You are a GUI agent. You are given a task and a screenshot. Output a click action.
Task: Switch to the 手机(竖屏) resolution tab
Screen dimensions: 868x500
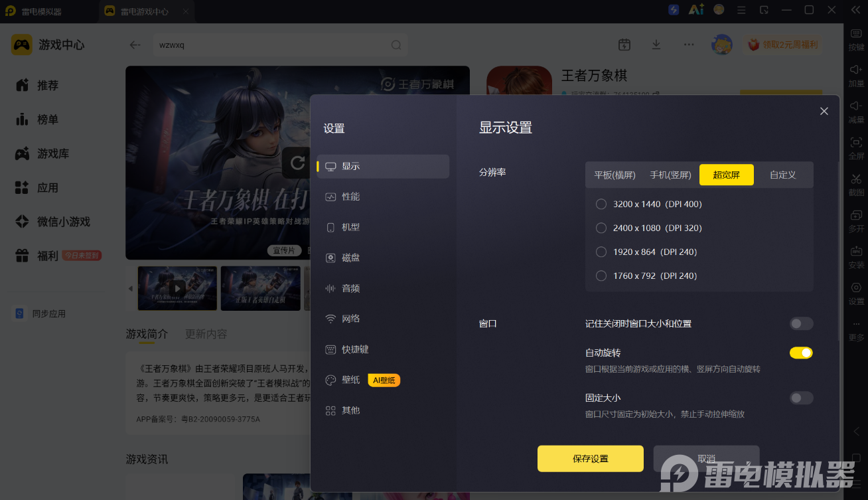[x=670, y=175]
